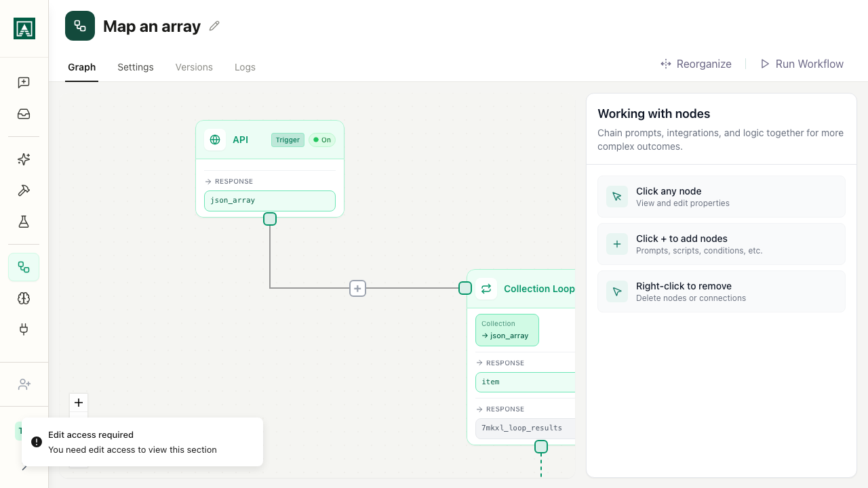Click the API node output connector
This screenshot has height=488, width=868.
coord(270,219)
